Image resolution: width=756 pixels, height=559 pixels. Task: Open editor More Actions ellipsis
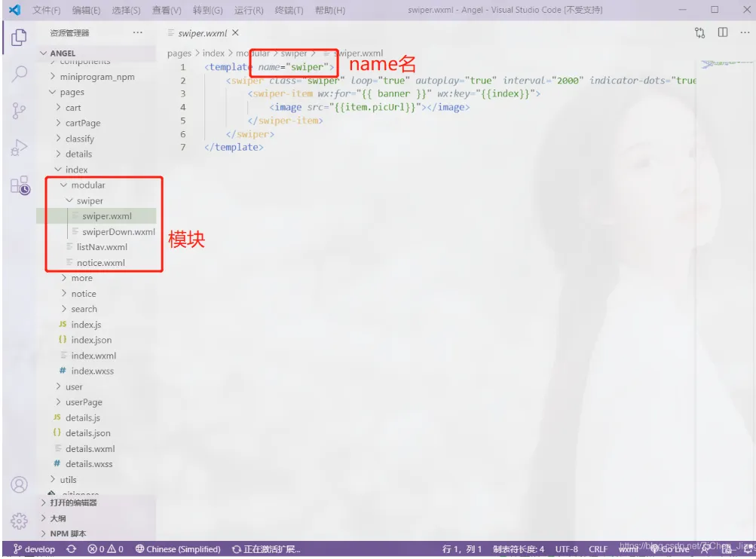click(x=745, y=32)
